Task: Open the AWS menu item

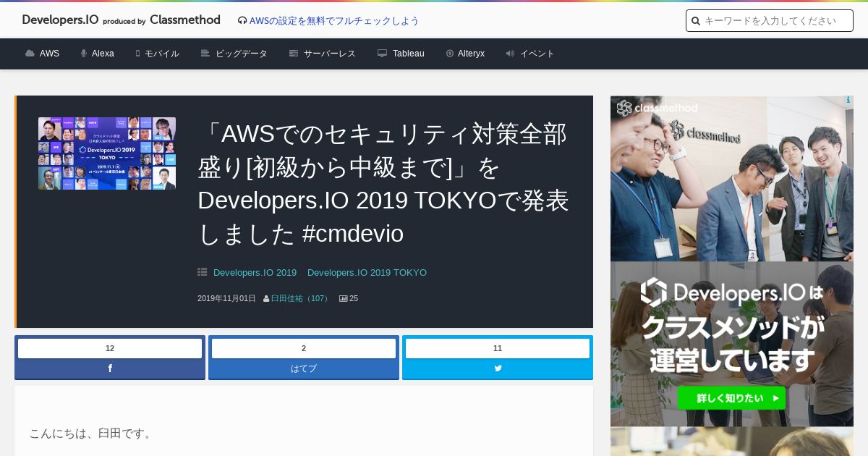Action: [x=49, y=54]
